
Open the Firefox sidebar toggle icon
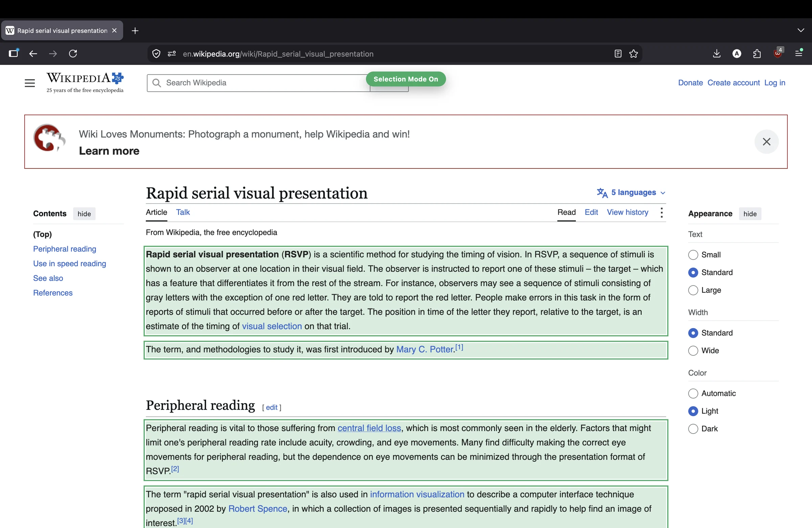[x=13, y=53]
